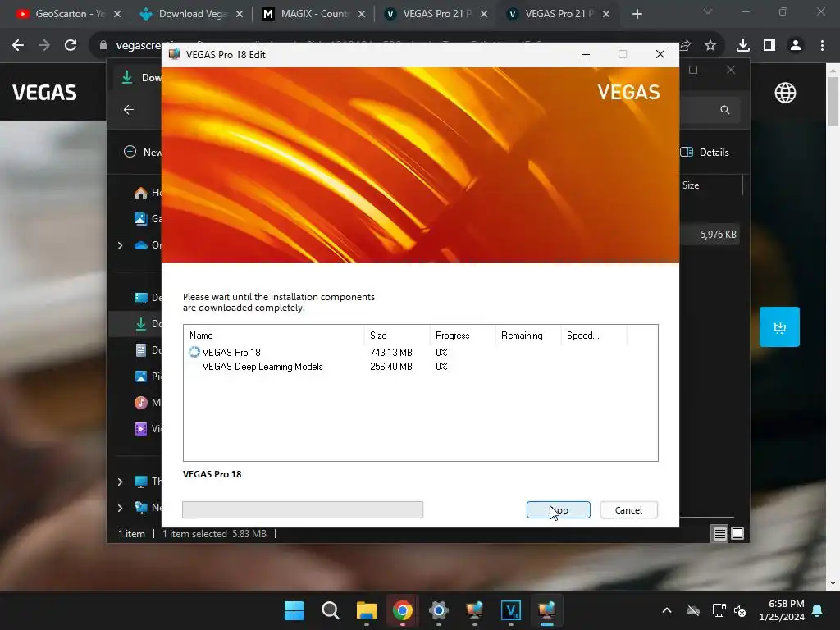Open the Windows Start menu
840x630 pixels.
coord(294,610)
